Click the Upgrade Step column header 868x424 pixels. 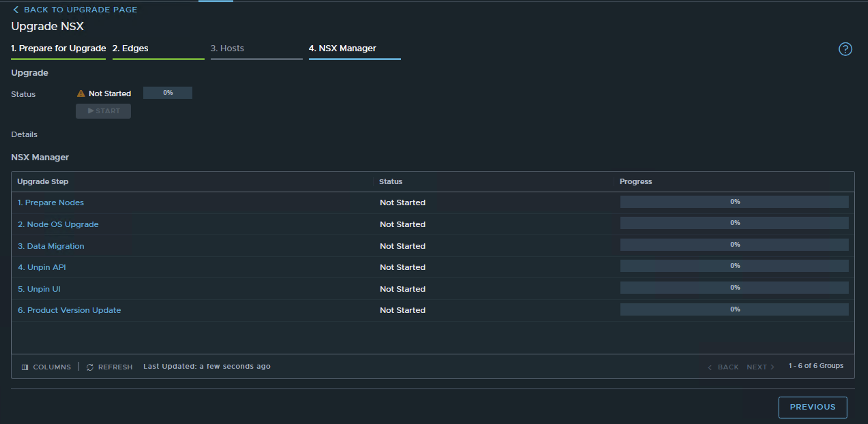point(43,182)
